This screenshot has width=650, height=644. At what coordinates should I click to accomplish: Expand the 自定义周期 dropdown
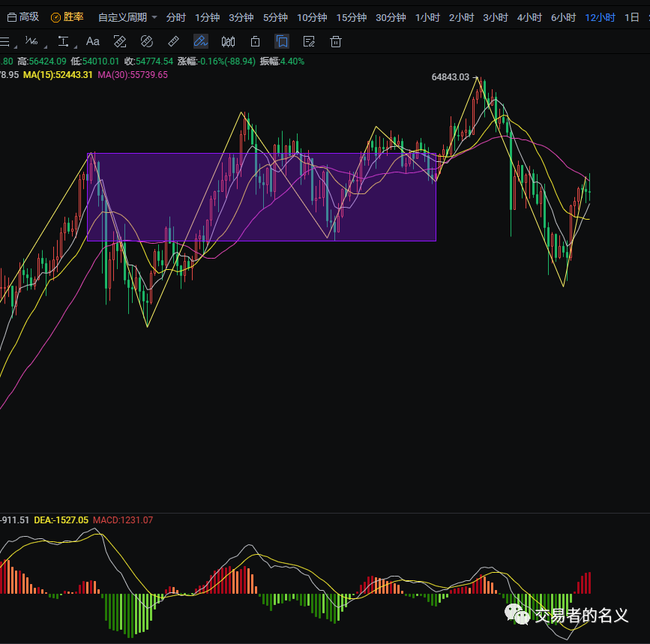127,17
